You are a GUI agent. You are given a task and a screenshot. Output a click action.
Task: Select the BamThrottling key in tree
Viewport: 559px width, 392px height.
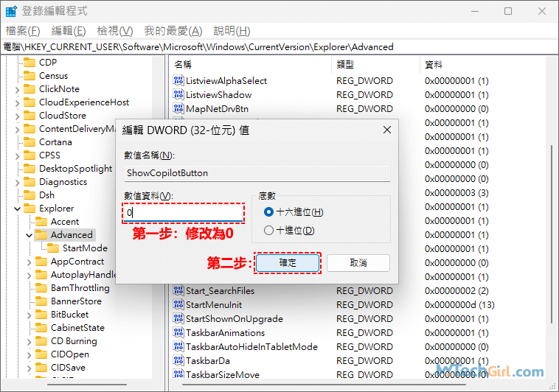(x=80, y=288)
